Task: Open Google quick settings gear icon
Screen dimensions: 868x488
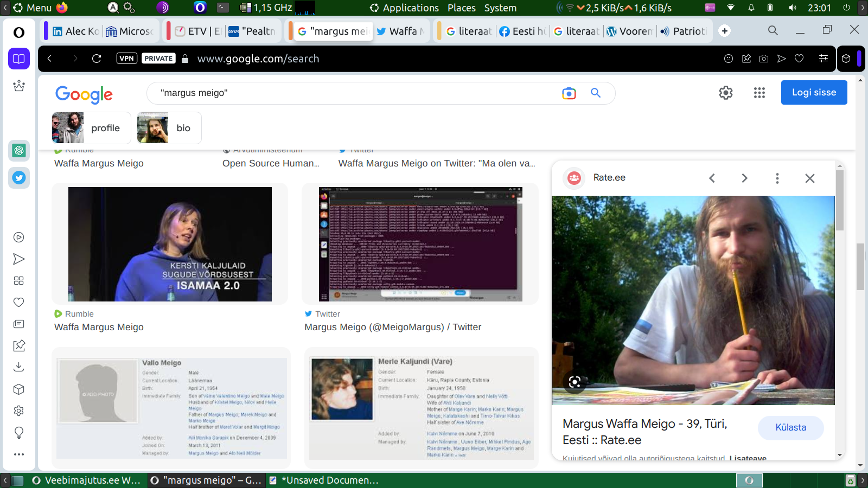Action: click(x=725, y=93)
